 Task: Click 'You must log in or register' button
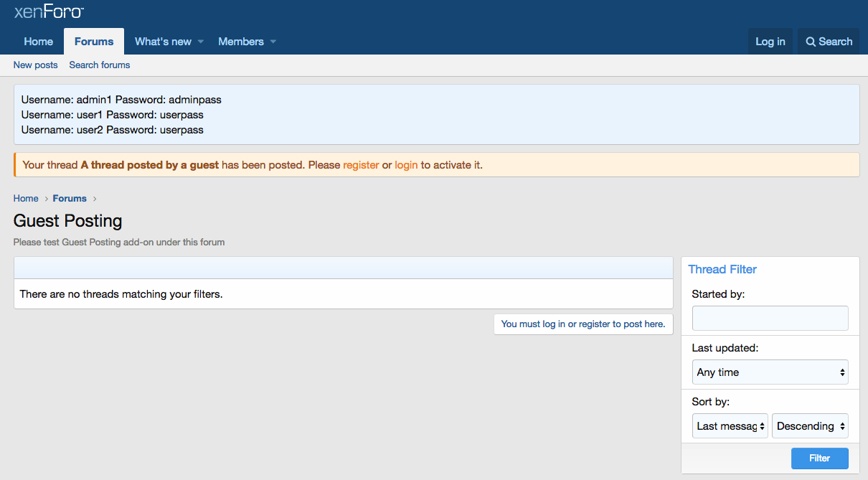582,324
